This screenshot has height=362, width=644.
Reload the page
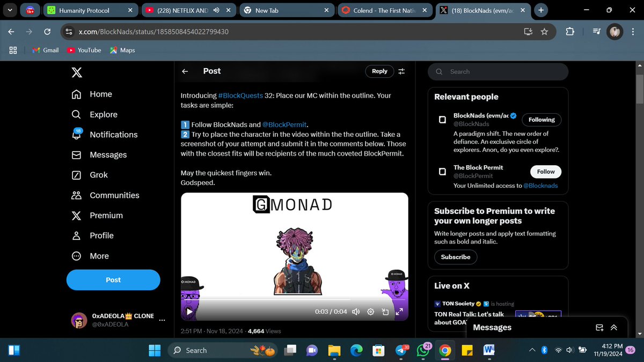[47, 32]
